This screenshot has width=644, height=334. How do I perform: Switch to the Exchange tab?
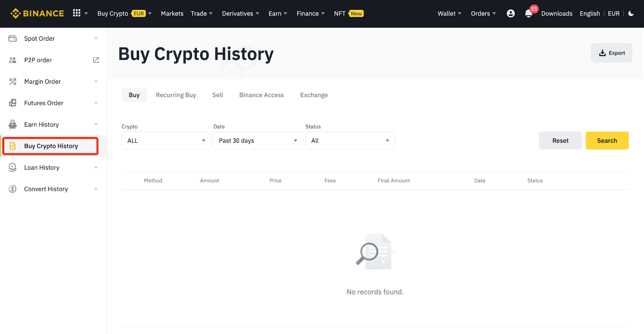pyautogui.click(x=314, y=95)
